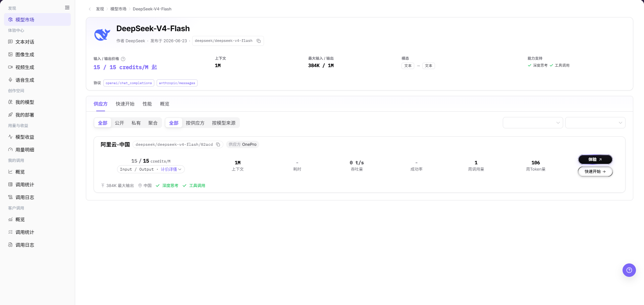The width and height of the screenshot is (644, 305).
Task: Filter suppliers by 聚合
Action: click(x=153, y=123)
